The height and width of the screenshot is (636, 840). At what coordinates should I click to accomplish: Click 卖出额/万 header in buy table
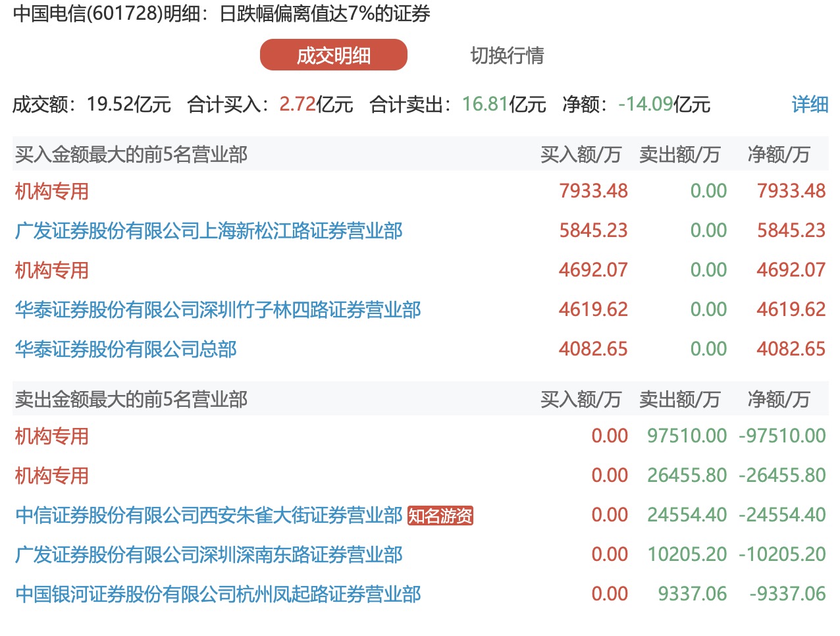pos(679,155)
